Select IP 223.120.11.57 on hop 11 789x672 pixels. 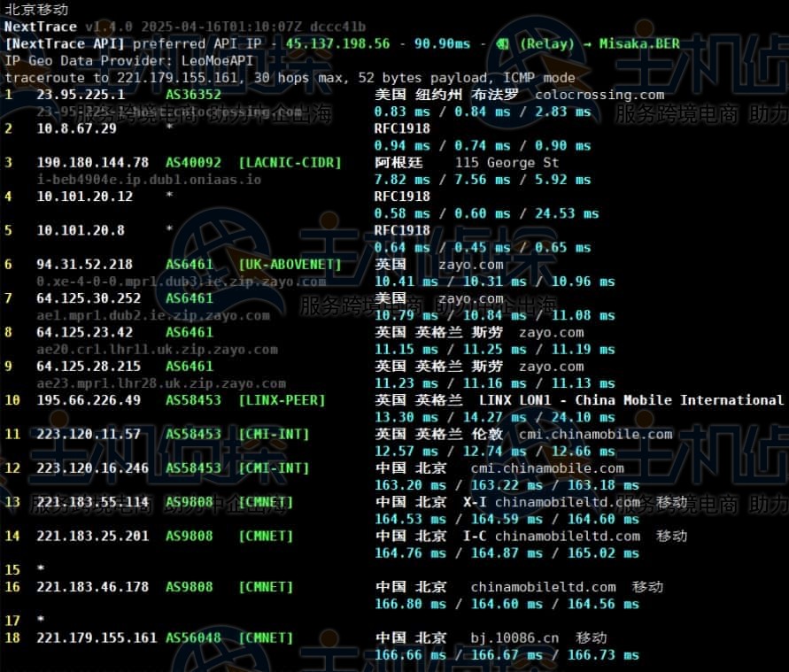pyautogui.click(x=89, y=434)
